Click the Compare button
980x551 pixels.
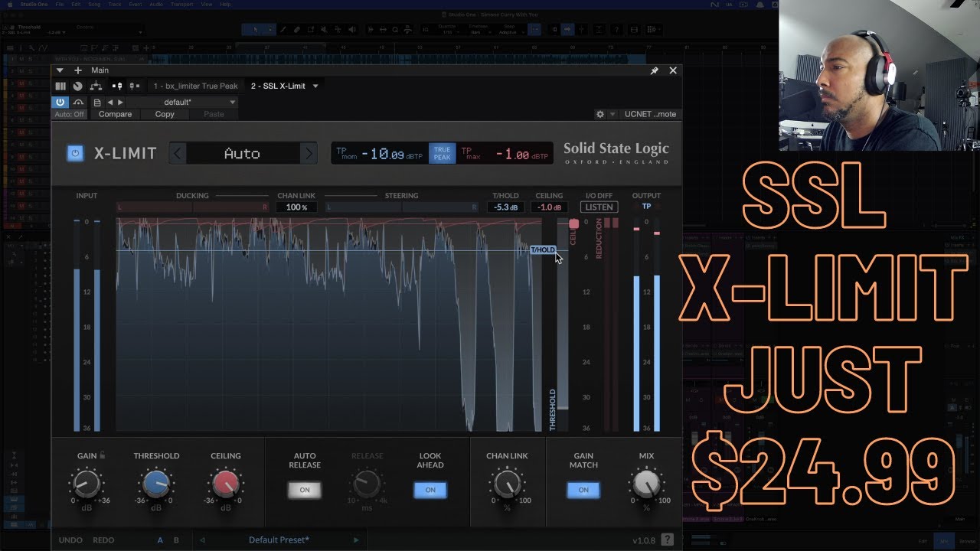tap(115, 114)
